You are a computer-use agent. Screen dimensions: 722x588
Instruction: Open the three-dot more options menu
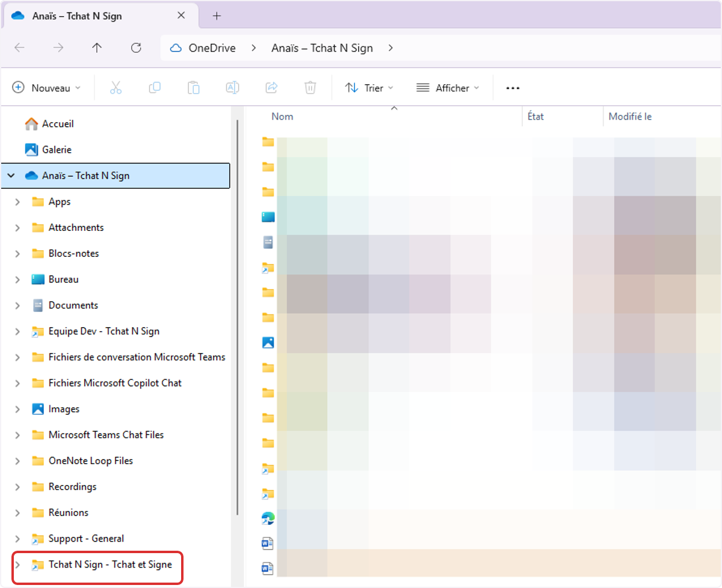click(x=513, y=88)
